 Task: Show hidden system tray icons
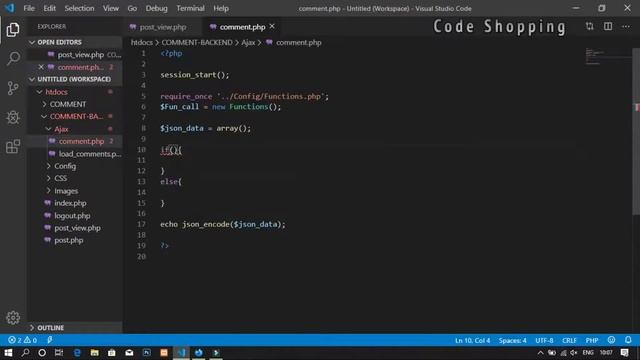pos(540,353)
